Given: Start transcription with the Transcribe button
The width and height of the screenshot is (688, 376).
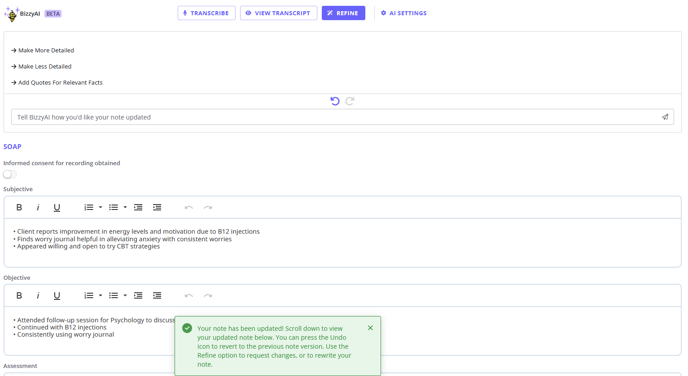Looking at the screenshot, I should [x=206, y=13].
